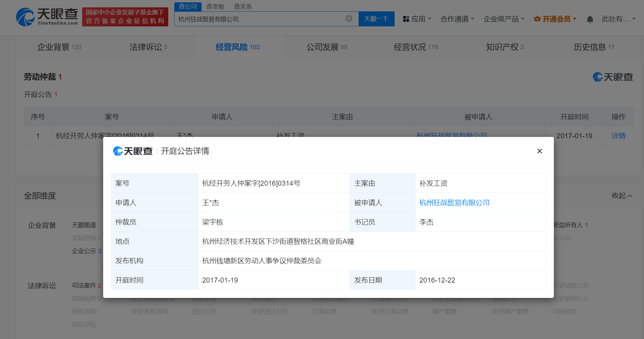Open the 法律诉讼 tab
The width and height of the screenshot is (644, 339).
pyautogui.click(x=148, y=47)
